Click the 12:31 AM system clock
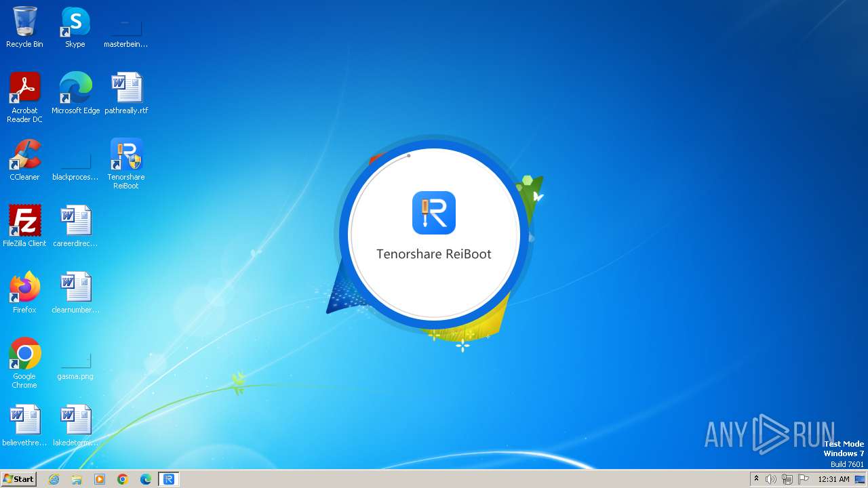This screenshot has width=868, height=488. coord(833,479)
